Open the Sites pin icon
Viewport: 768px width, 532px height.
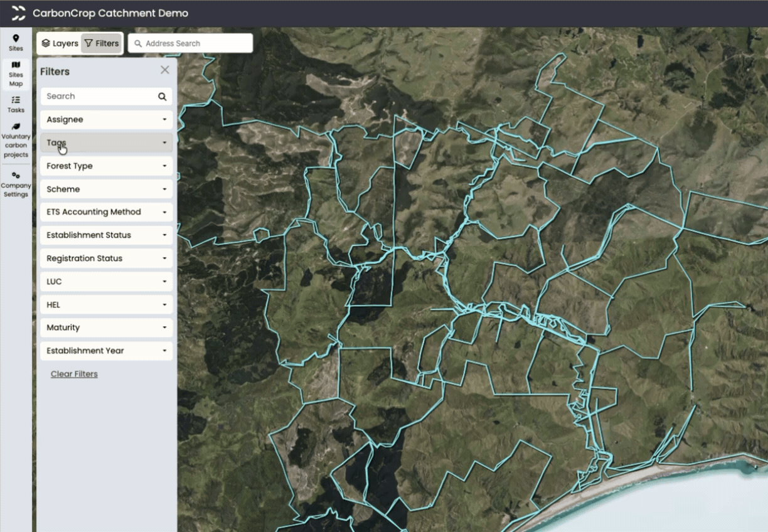click(16, 38)
